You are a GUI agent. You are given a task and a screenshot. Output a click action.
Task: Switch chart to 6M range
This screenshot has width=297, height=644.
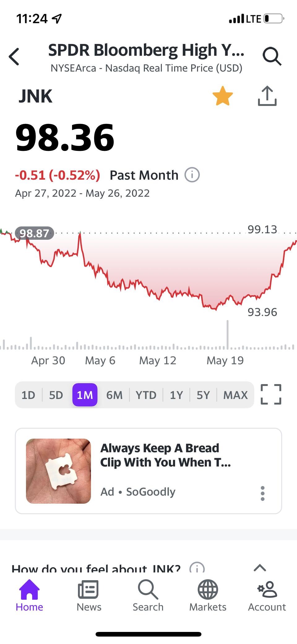pos(114,395)
